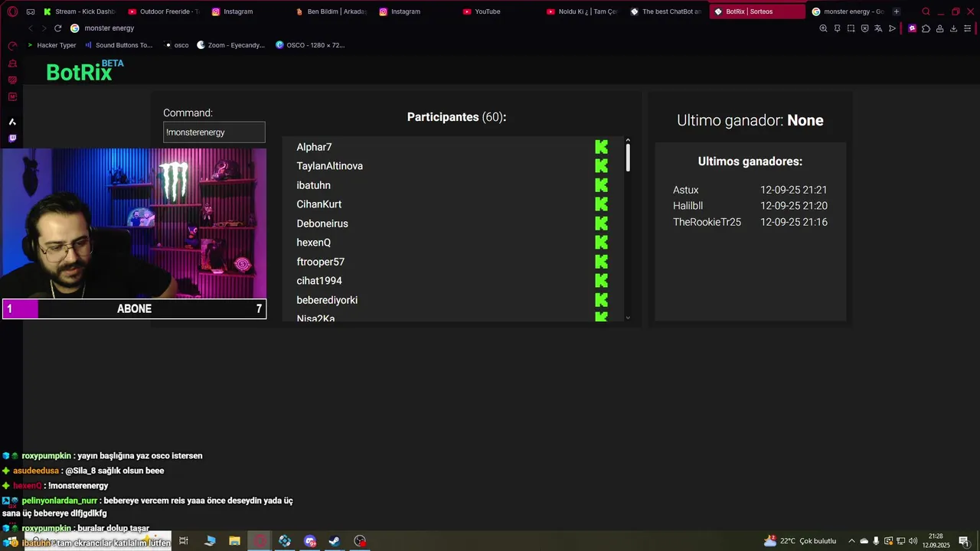Switch to the Noldu Ki tab

tap(582, 11)
